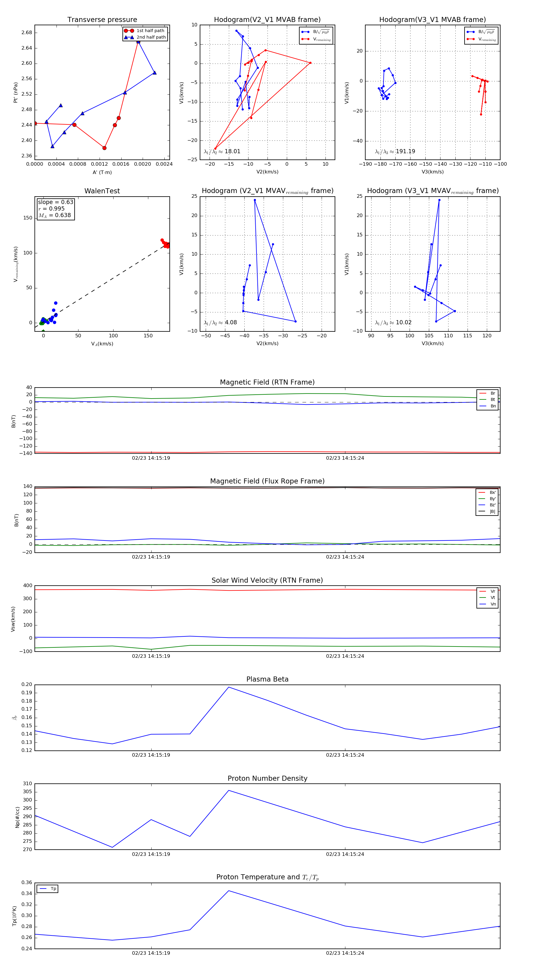Screen dimensions: 535x980
Task: Click the 'Hodogram(V3_V1 MVAB frame)' title
Action: (432, 20)
